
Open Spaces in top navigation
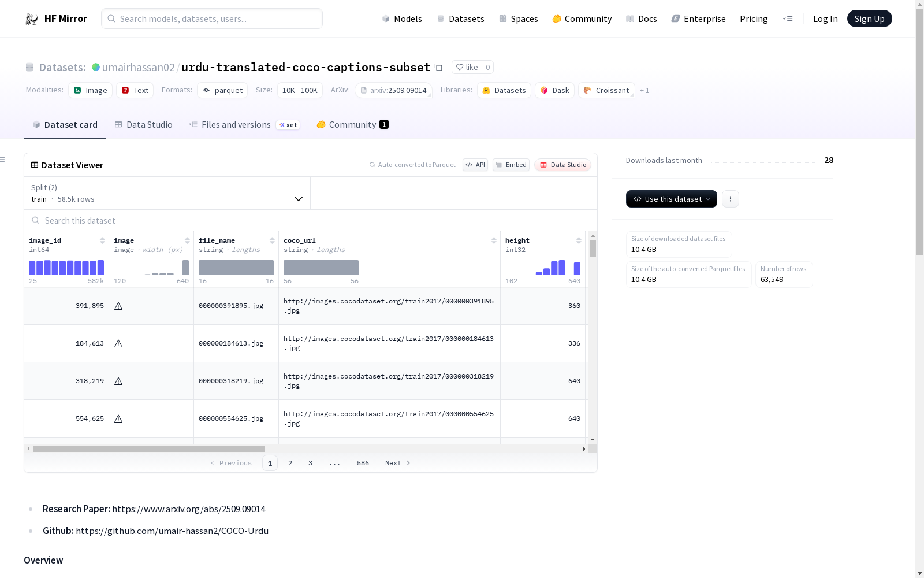tap(519, 19)
